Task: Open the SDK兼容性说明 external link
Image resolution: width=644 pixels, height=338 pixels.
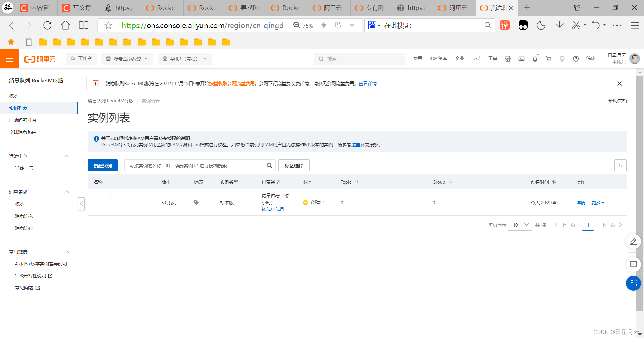Action: 34,276
